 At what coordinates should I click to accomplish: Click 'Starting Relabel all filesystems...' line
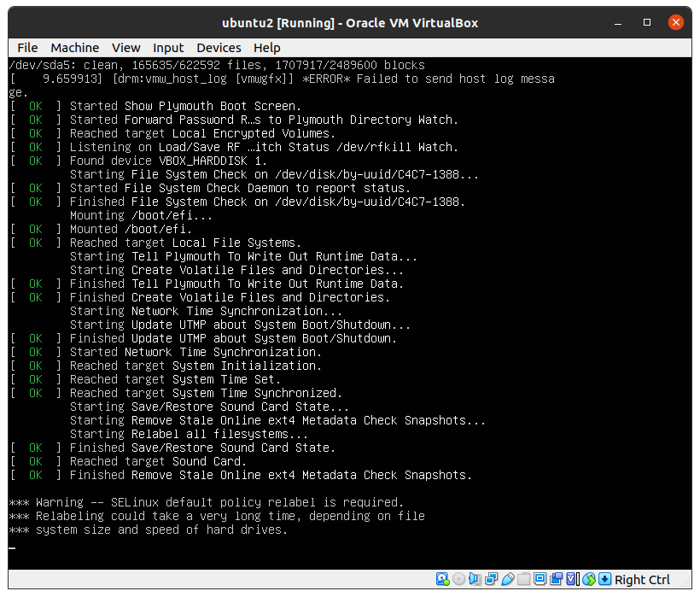click(189, 434)
